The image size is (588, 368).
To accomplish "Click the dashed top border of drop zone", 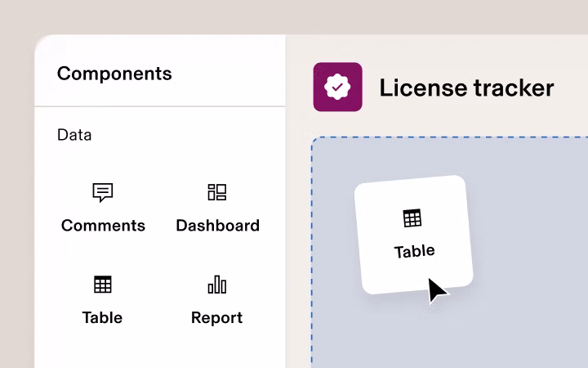I will pos(449,137).
